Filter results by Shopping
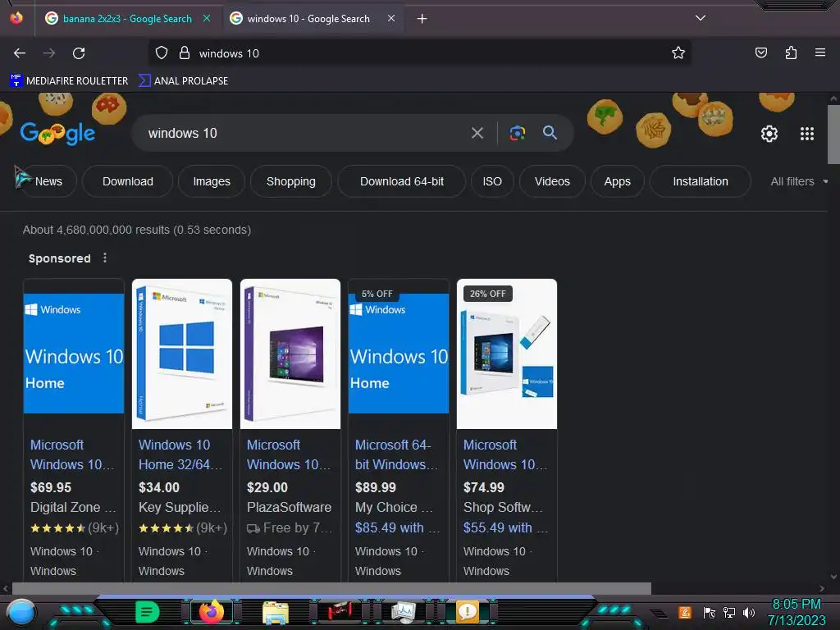 291,181
